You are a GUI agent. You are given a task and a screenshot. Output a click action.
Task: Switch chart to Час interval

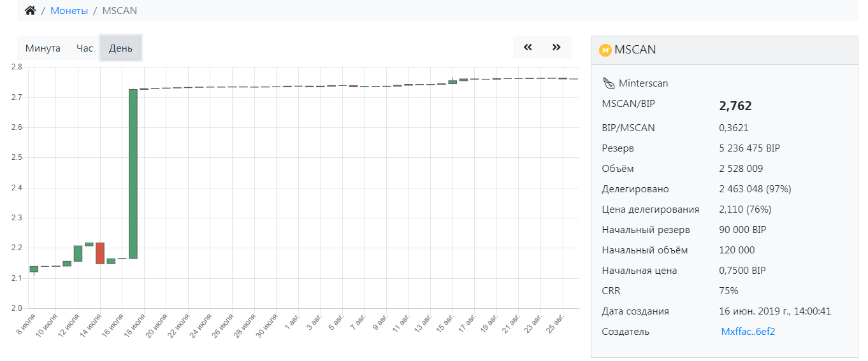[x=85, y=48]
